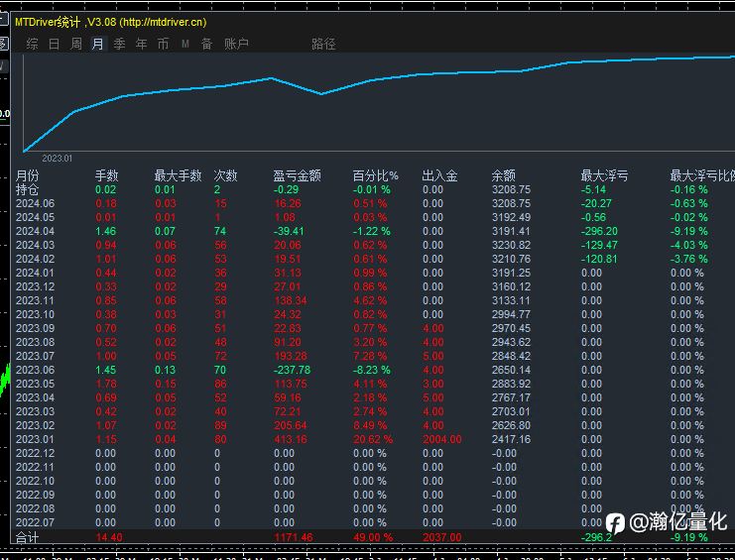Image resolution: width=735 pixels, height=560 pixels.
Task: Click the 余额 column header
Action: point(504,175)
